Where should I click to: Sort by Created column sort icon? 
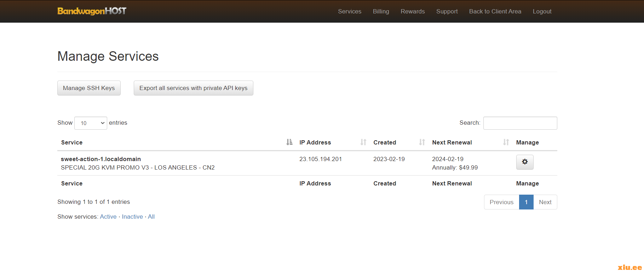422,142
